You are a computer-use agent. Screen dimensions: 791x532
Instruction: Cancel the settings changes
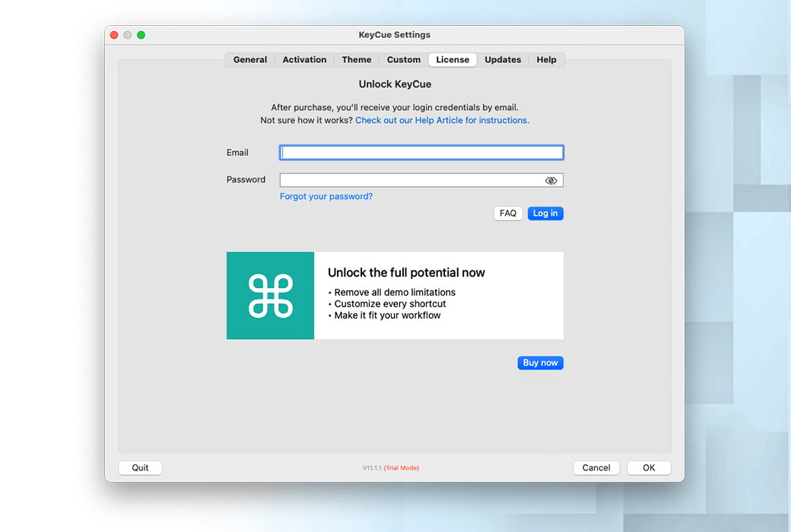pos(596,467)
